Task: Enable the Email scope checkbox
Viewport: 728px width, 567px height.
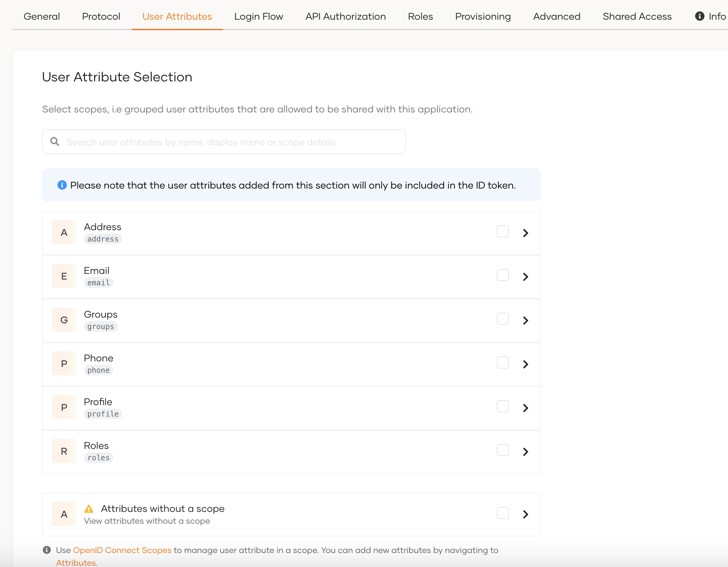Action: click(x=503, y=275)
